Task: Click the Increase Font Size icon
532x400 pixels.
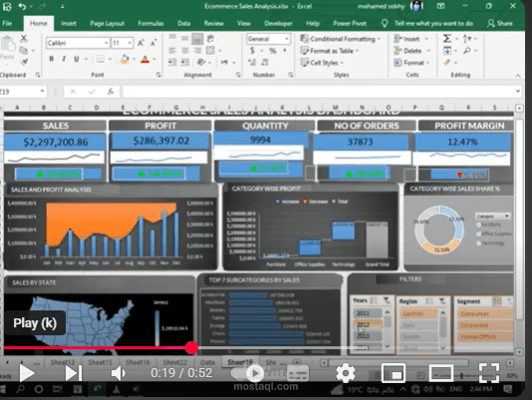Action: point(140,43)
